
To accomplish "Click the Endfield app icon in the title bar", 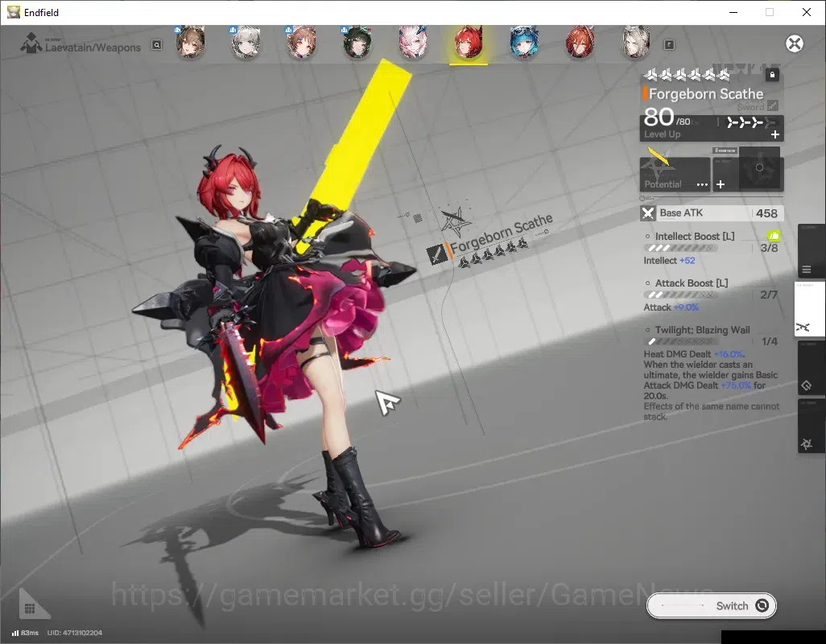I will (14, 12).
